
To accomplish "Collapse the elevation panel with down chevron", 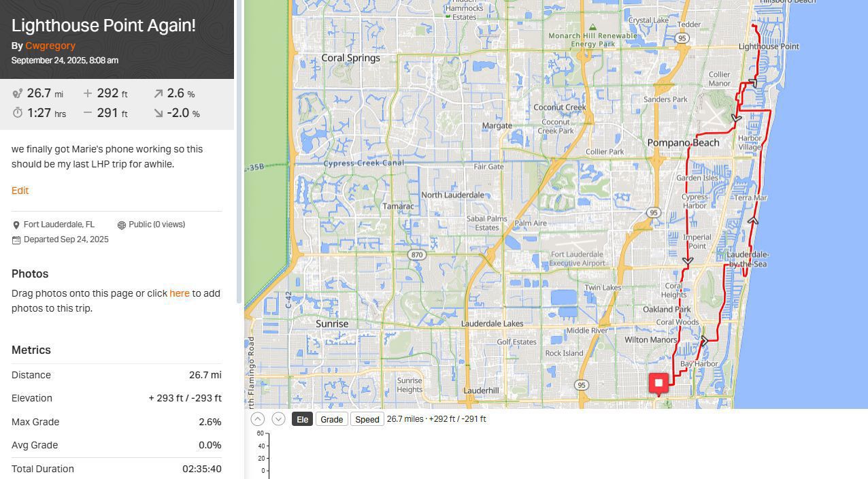I will click(278, 419).
